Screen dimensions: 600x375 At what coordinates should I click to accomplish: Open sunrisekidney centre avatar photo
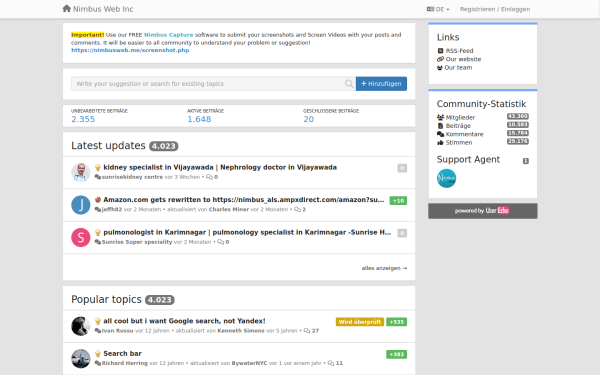(81, 172)
